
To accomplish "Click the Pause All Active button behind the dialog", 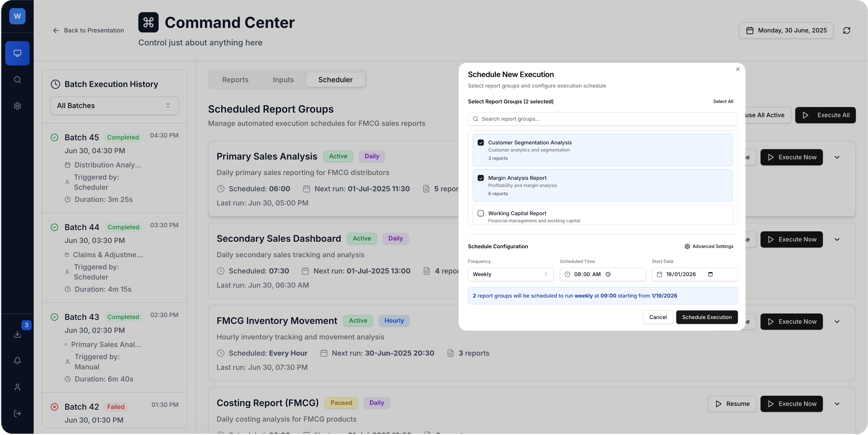I will 768,115.
